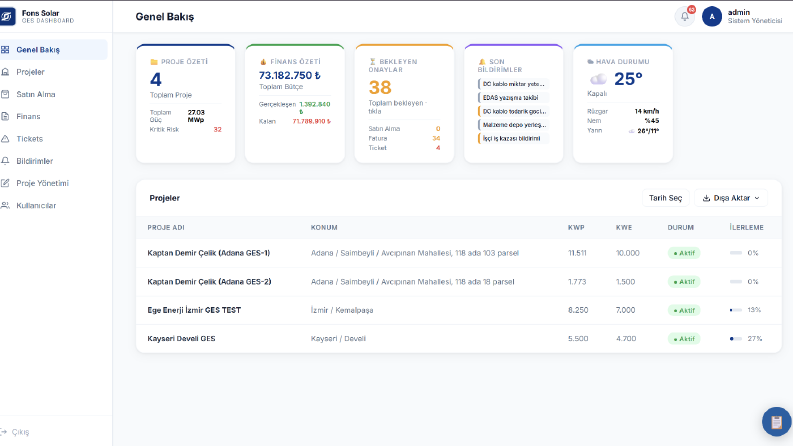Image resolution: width=793 pixels, height=446 pixels.
Task: Open Genel Bakış in sidebar
Action: pos(54,50)
